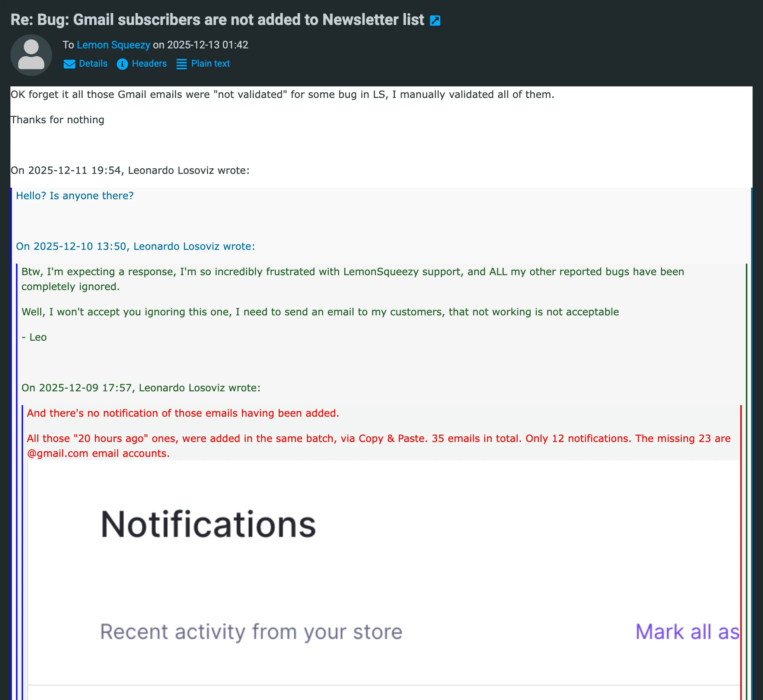Click the triple-line icon beside Plain text
This screenshot has height=700, width=763.
[x=181, y=64]
